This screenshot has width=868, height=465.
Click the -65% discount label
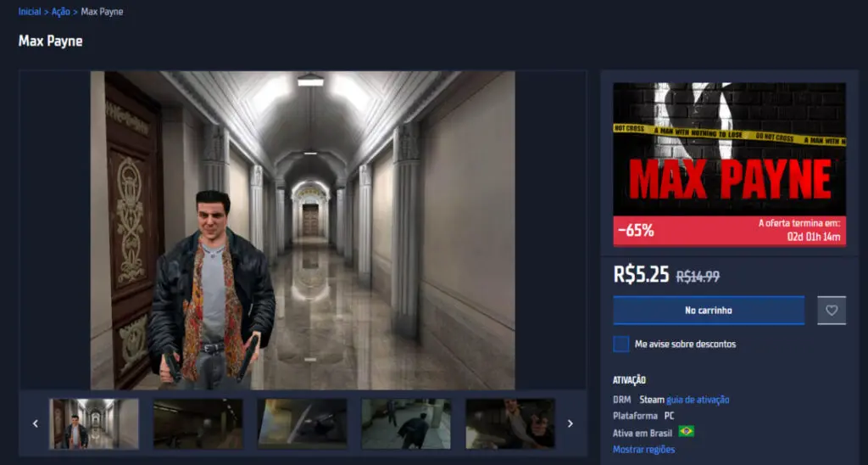636,231
